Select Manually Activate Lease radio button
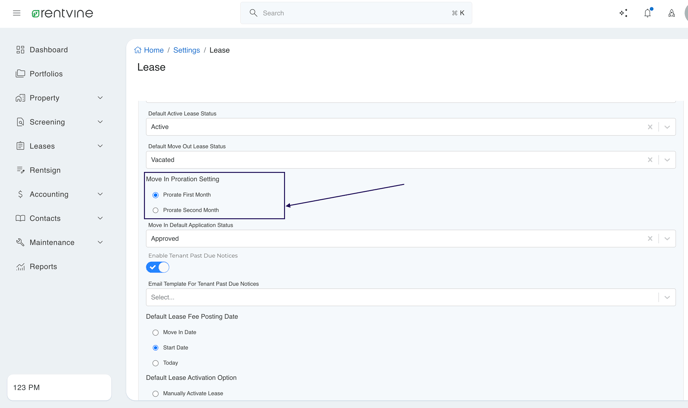The width and height of the screenshot is (688, 408). tap(155, 394)
